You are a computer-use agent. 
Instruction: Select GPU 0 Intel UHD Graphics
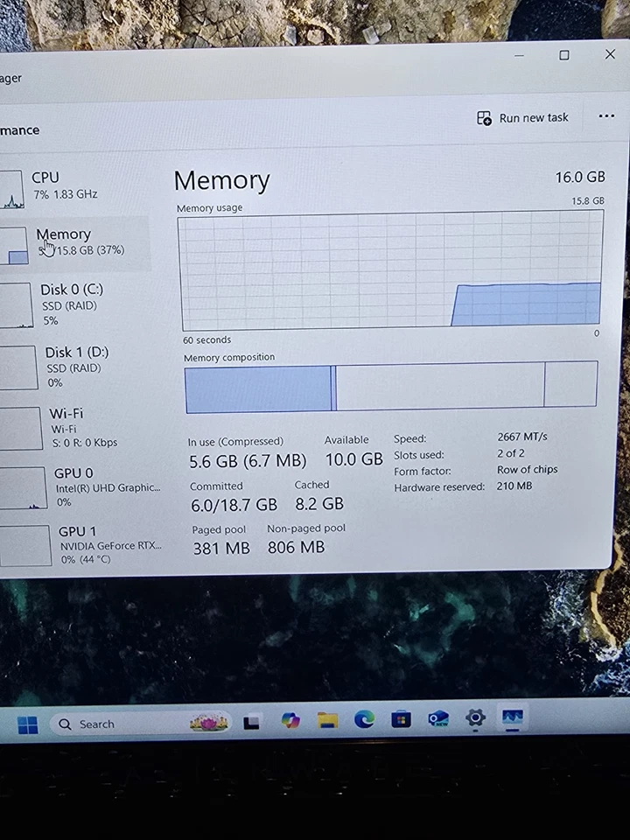(80, 487)
